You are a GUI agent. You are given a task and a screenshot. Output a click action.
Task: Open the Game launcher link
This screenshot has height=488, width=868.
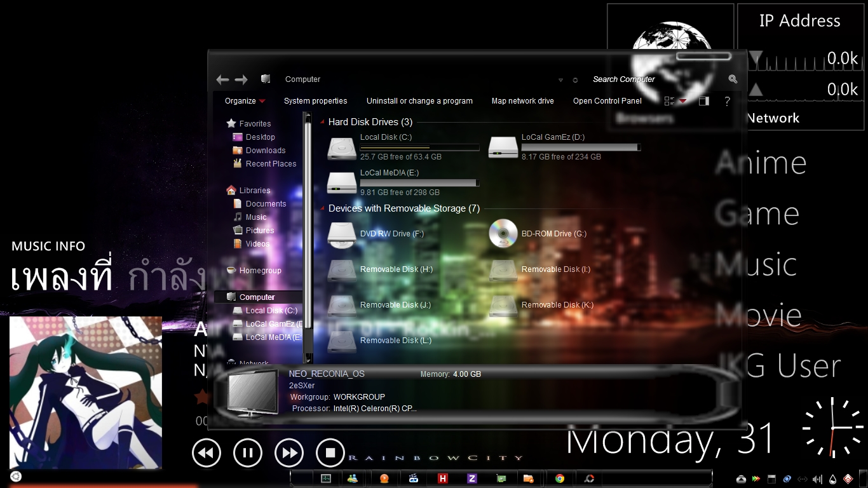[x=757, y=214]
